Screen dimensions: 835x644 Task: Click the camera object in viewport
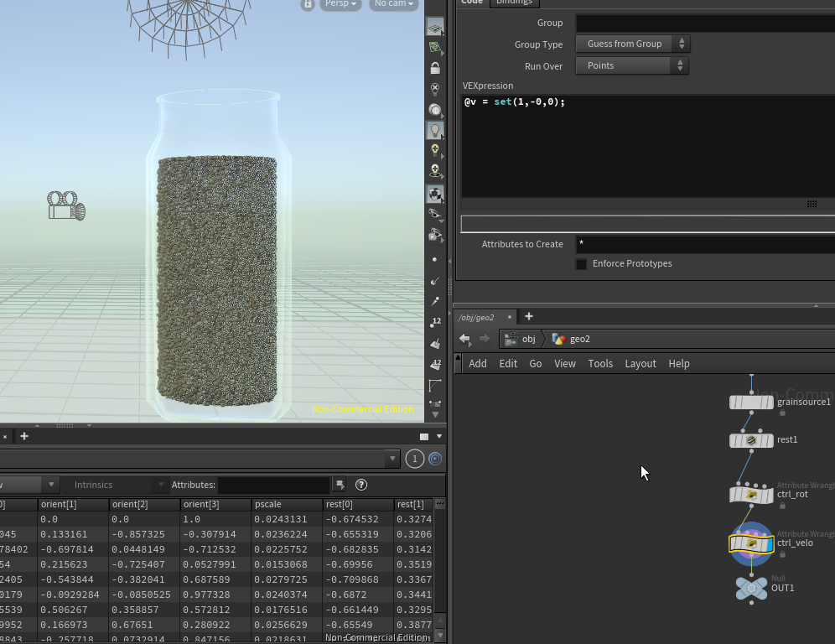pos(66,205)
